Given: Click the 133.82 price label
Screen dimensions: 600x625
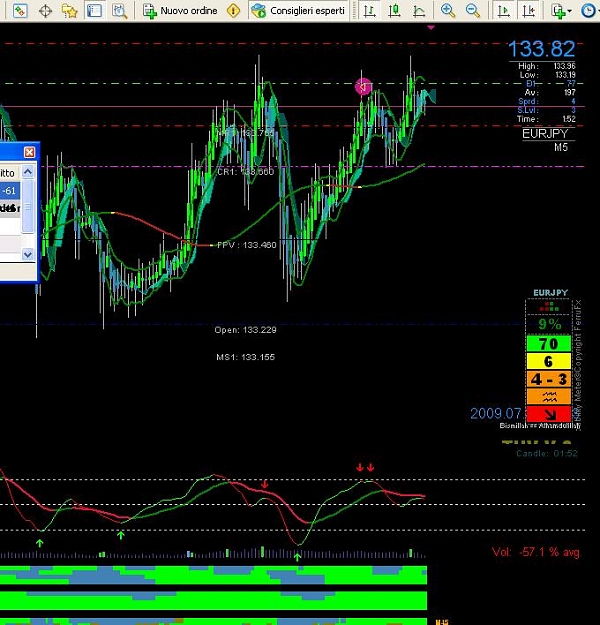Looking at the screenshot, I should [541, 49].
